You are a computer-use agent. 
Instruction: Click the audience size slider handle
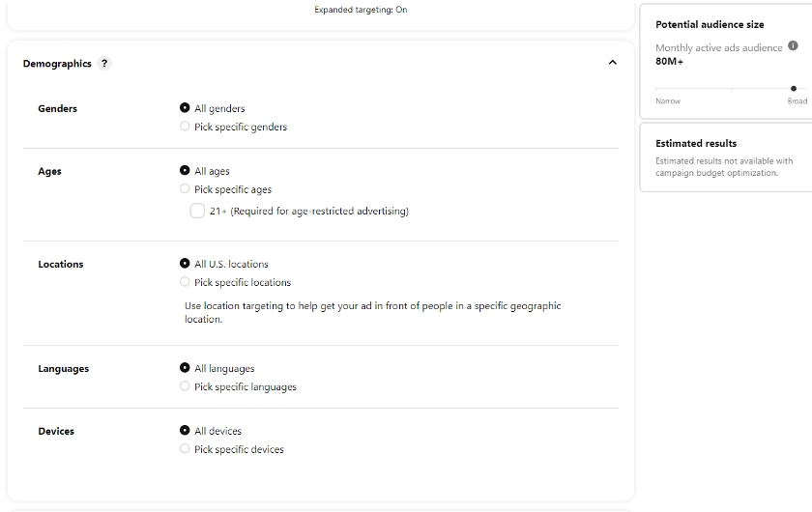(794, 89)
